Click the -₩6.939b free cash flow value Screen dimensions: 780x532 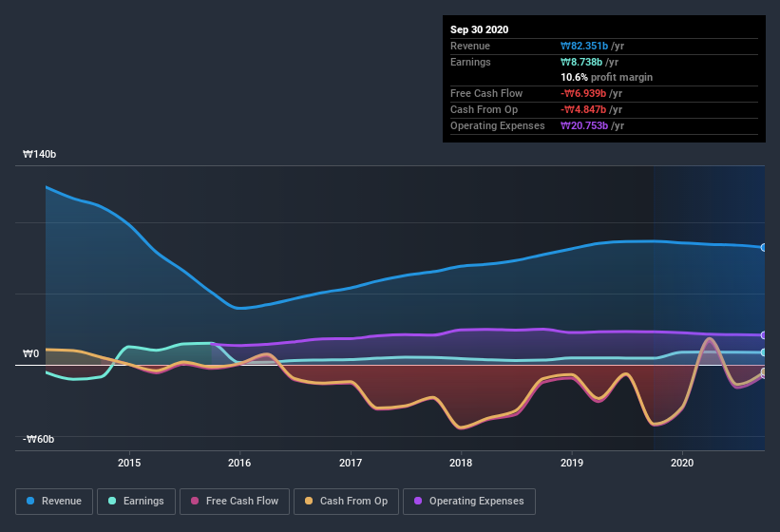(x=583, y=93)
